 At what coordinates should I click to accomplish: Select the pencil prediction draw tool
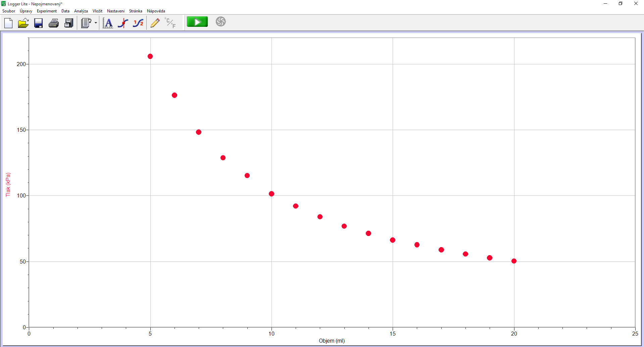[x=155, y=23]
